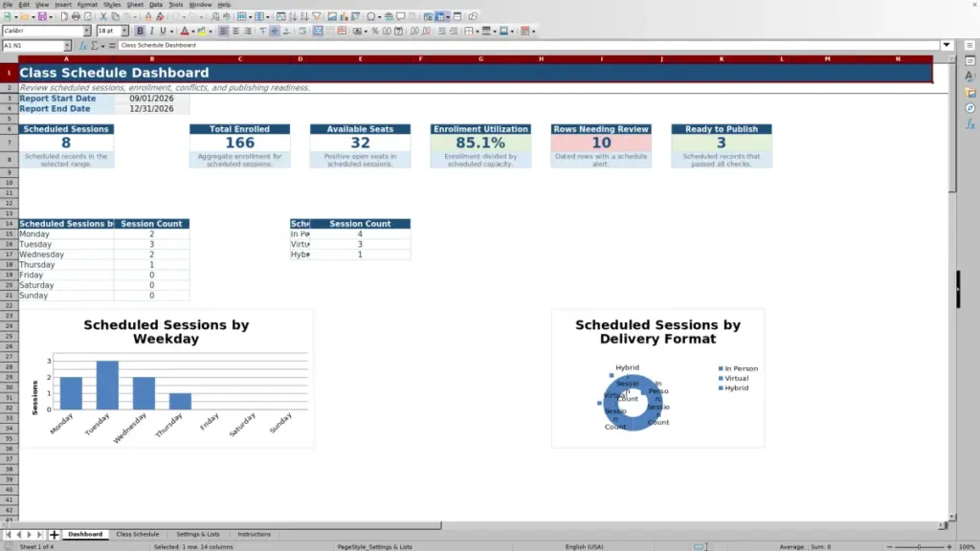
Task: Click the Export as PDF icon
Action: coord(64,16)
